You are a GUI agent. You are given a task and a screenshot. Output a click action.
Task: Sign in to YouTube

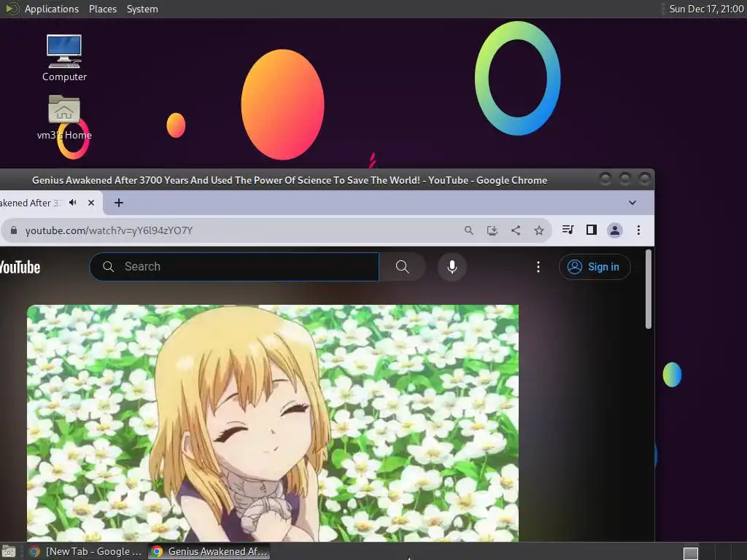point(595,267)
